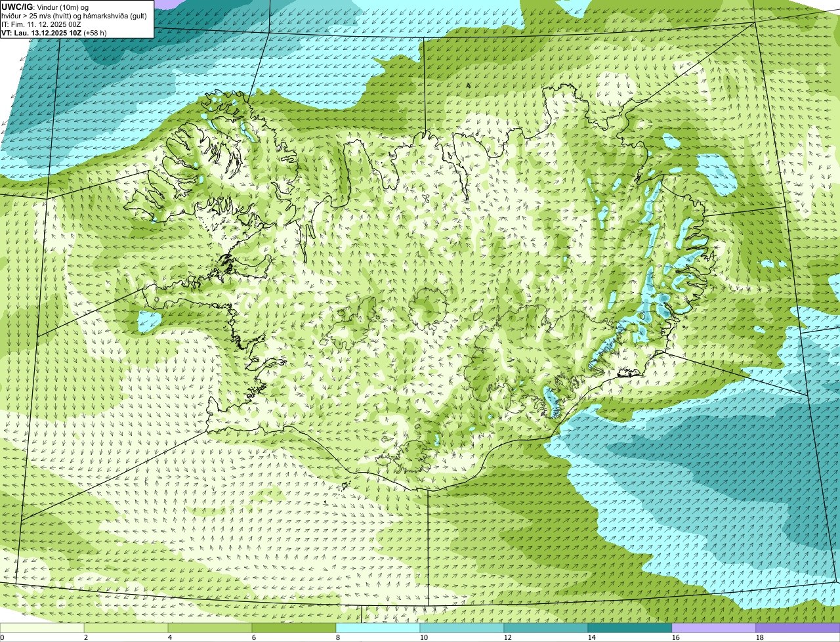Click the scale label '6'

tap(254, 637)
